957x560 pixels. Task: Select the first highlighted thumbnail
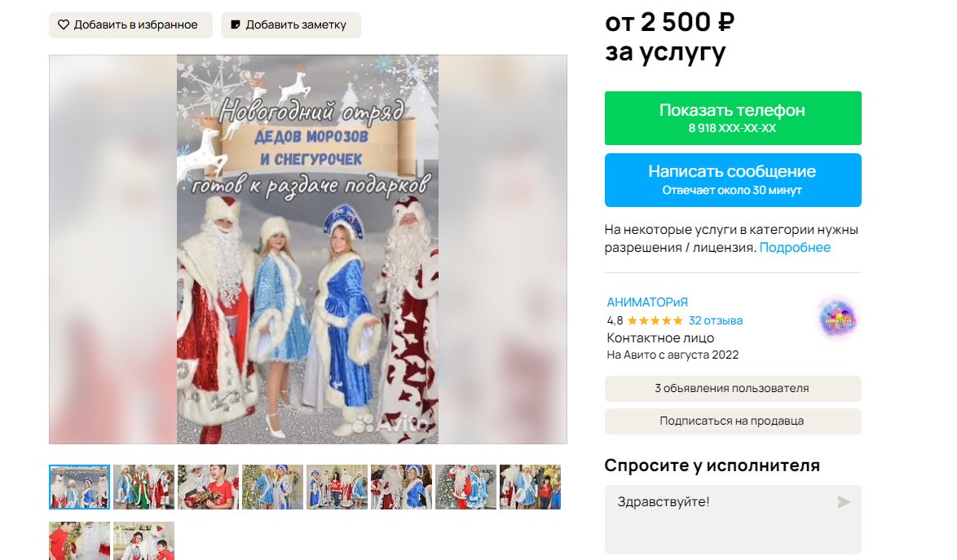pyautogui.click(x=79, y=487)
